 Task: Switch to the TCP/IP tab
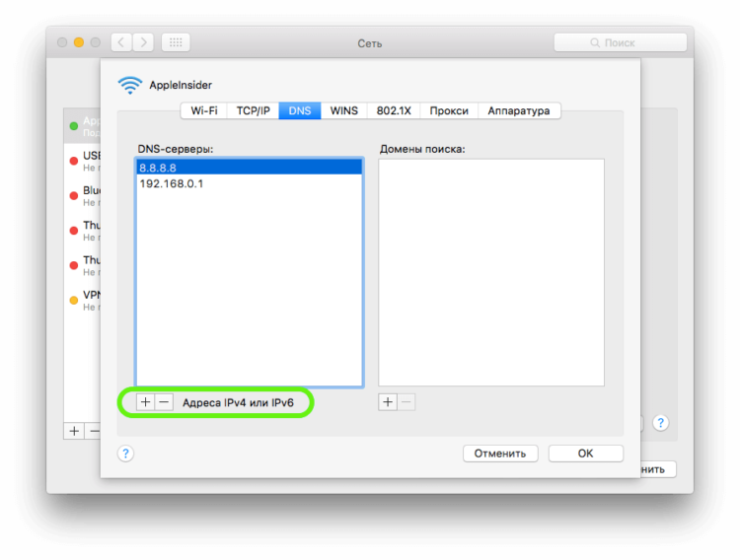click(x=253, y=110)
